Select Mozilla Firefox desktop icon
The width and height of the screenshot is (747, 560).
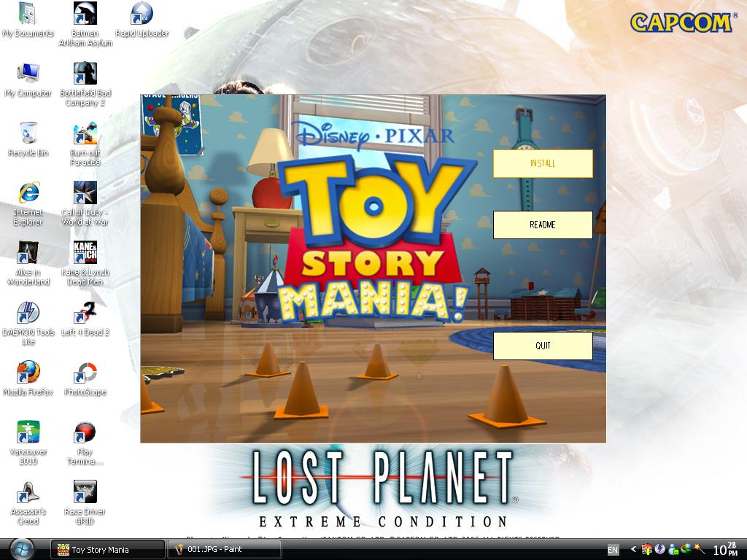[28, 378]
